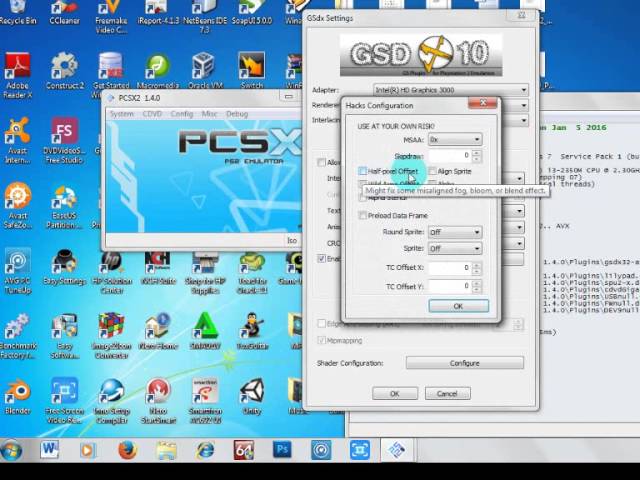
Task: Enable the Half-pixel Offset checkbox
Action: pyautogui.click(x=362, y=171)
